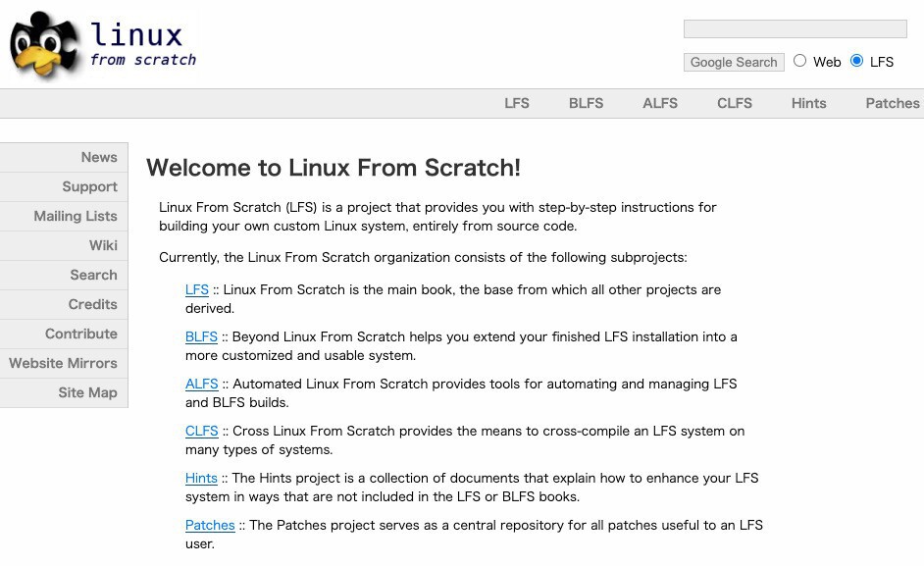Go to ALFS in the top navigation

tap(660, 103)
